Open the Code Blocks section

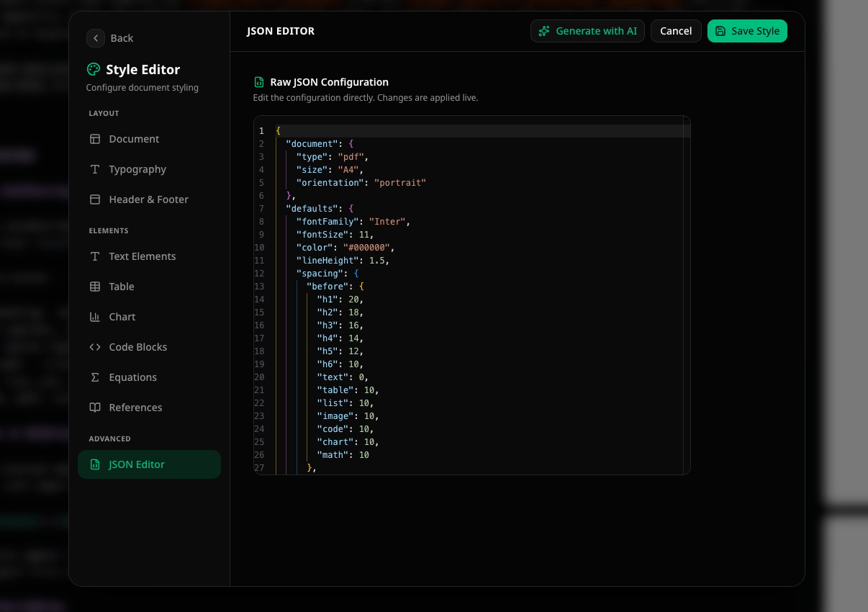pos(149,347)
